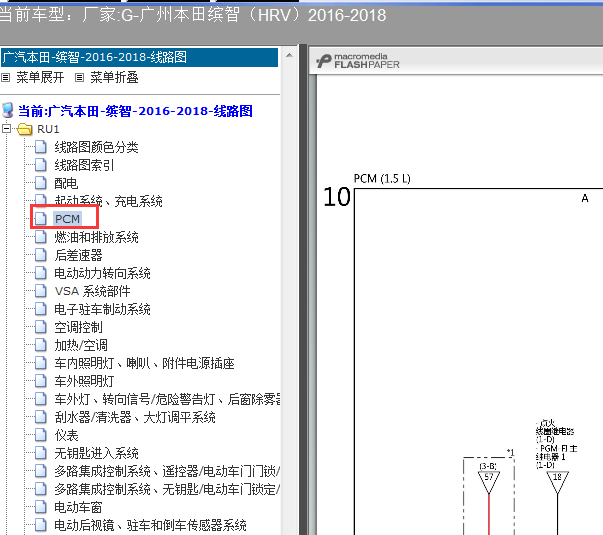Click the PCM (1.5 L) diagram title
Screen dimensions: 603x535
click(x=382, y=179)
